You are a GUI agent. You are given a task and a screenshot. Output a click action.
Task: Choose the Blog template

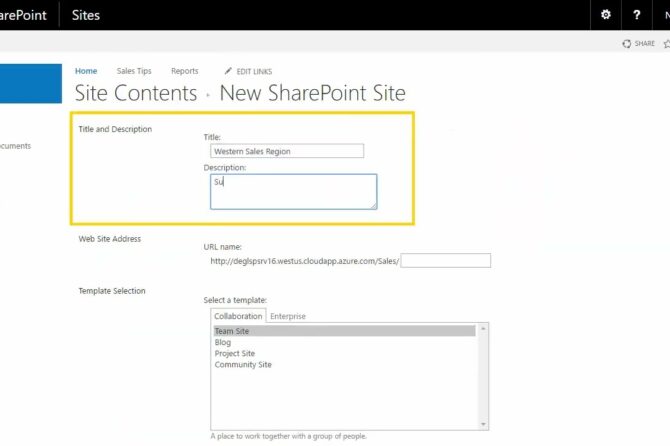[x=222, y=342]
